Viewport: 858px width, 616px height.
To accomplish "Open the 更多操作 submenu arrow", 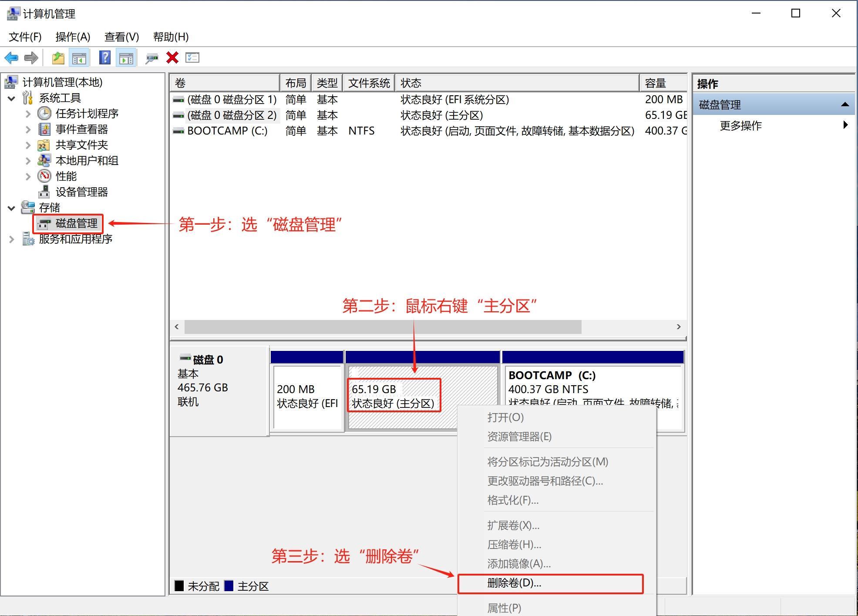I will (x=845, y=125).
